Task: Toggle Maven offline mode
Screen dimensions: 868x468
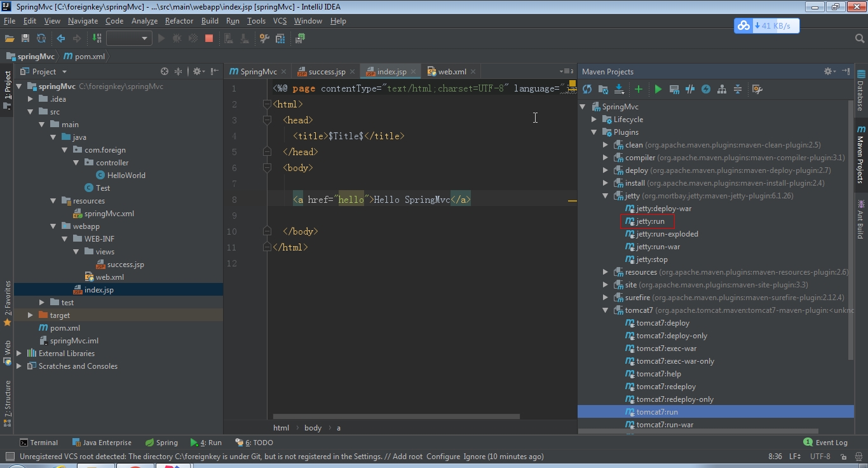Action: pyautogui.click(x=690, y=89)
